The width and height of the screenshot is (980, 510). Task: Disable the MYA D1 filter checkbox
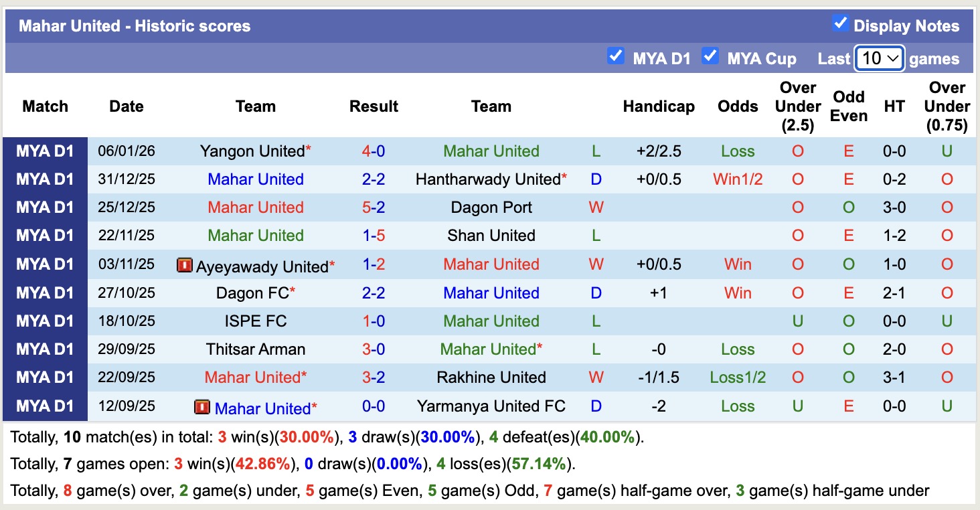(x=616, y=56)
